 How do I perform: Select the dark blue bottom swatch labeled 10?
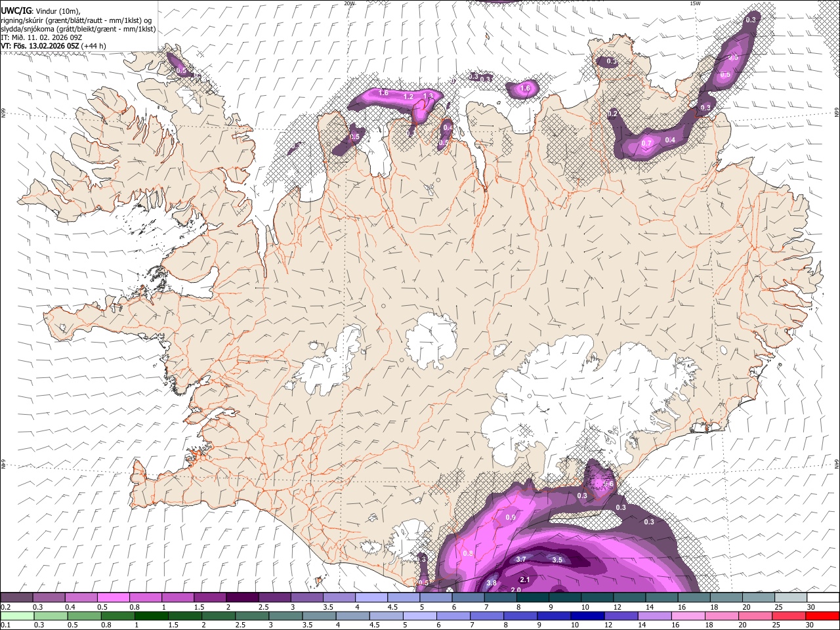tap(587, 616)
